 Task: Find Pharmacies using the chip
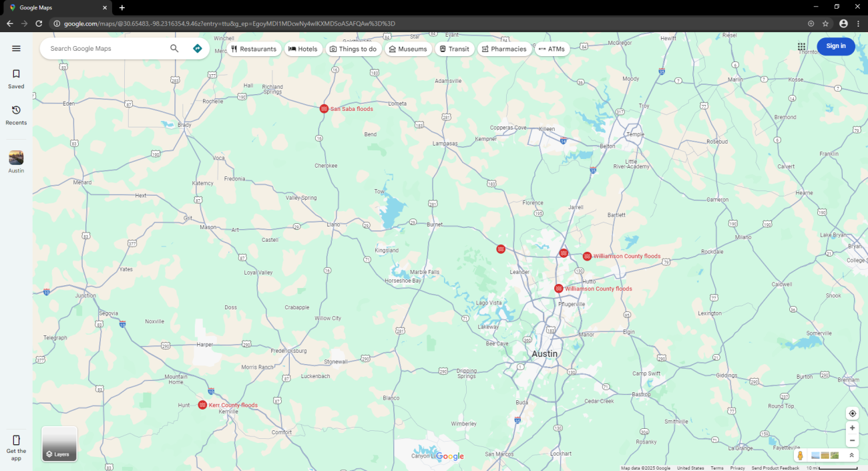pos(504,49)
